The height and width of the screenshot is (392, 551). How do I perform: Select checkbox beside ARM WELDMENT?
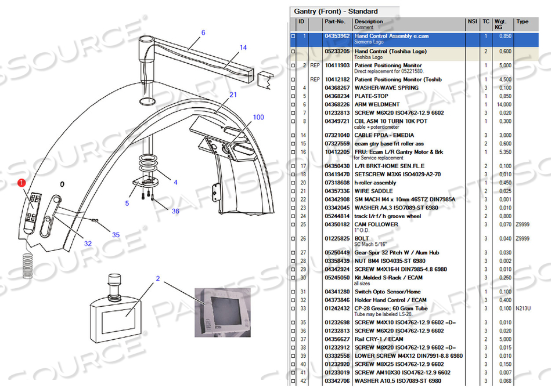293,105
